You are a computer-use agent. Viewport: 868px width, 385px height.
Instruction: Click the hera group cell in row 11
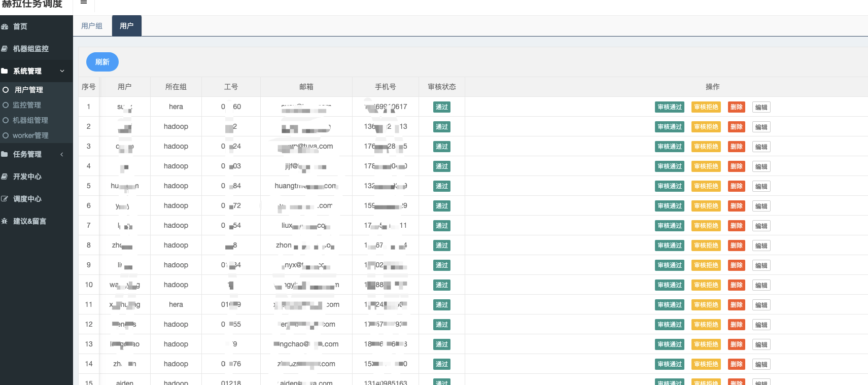(176, 304)
